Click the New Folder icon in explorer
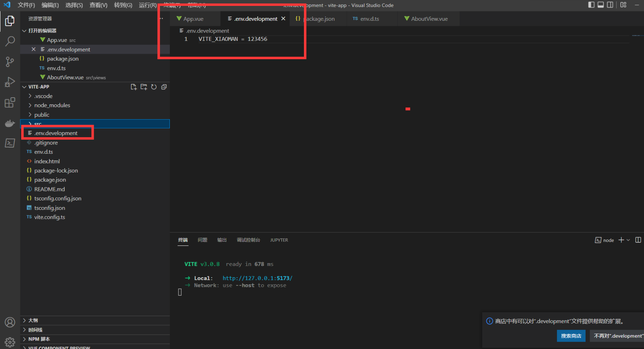 click(144, 87)
